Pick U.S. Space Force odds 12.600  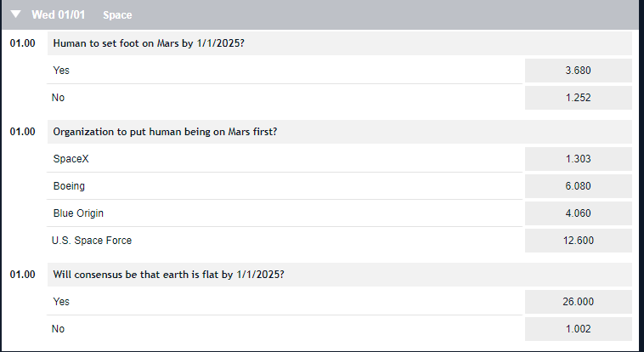click(x=579, y=240)
